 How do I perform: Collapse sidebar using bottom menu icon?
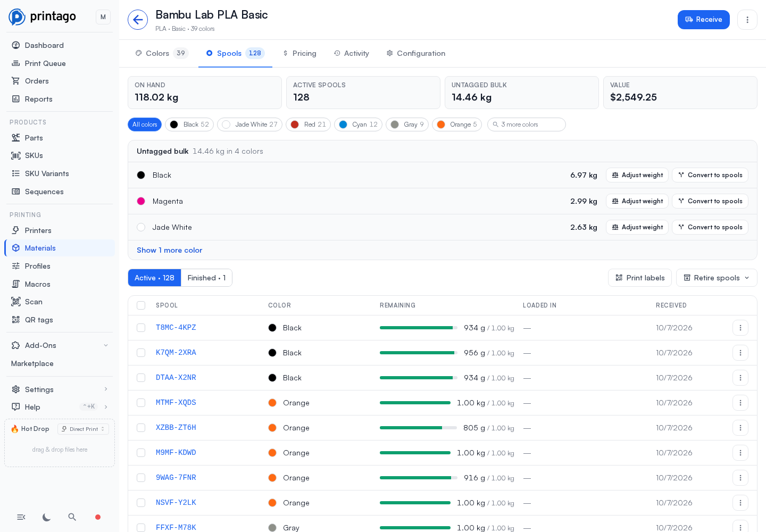tap(21, 517)
